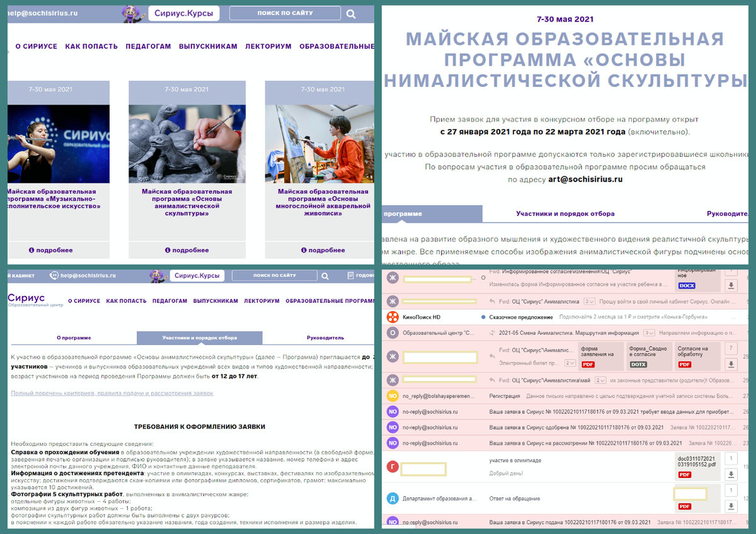Screen dimensions: 756x534
Task: Click the КиноПоиск HD sender avatar
Action: click(x=392, y=317)
